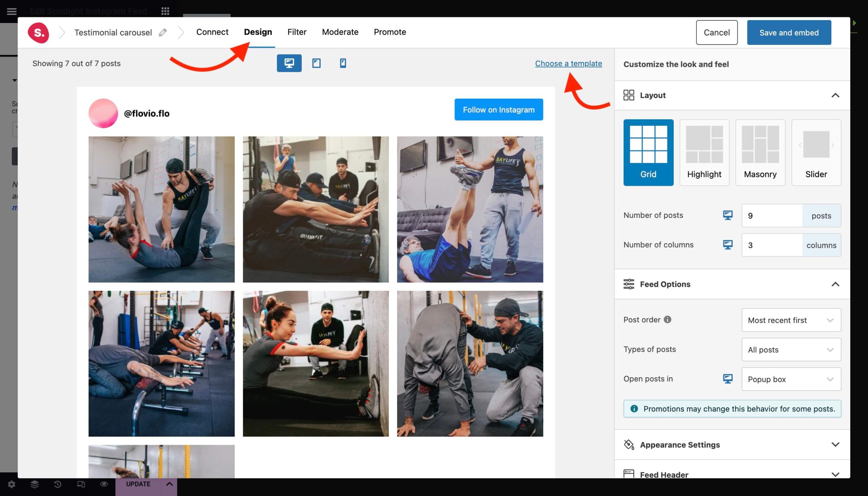Click the @flovio.flo username
Image resolution: width=868 pixels, height=496 pixels.
146,113
